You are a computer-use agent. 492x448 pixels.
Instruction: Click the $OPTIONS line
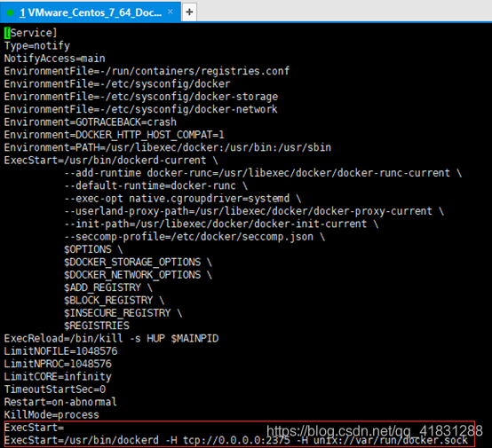(x=93, y=249)
